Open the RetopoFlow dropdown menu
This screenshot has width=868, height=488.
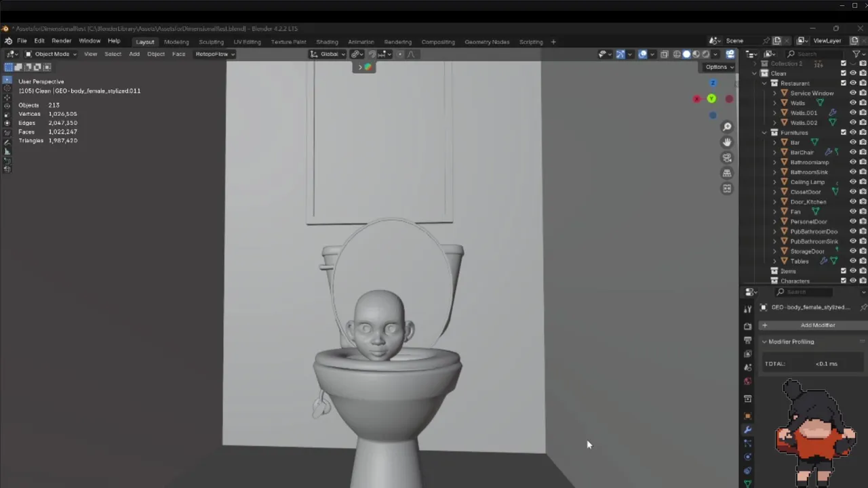(214, 54)
